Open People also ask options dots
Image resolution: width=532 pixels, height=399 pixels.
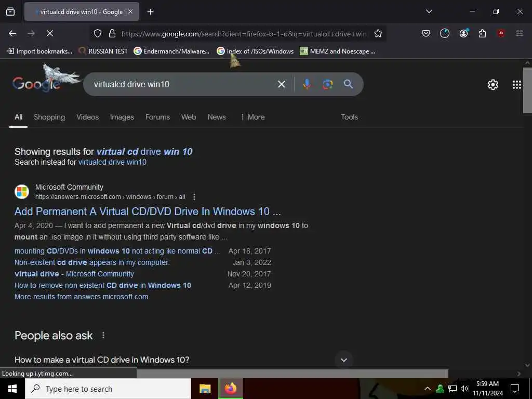[103, 335]
